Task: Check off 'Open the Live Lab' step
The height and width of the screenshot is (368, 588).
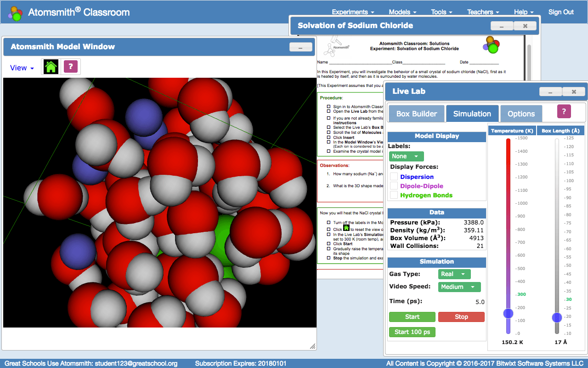Action: coord(328,111)
